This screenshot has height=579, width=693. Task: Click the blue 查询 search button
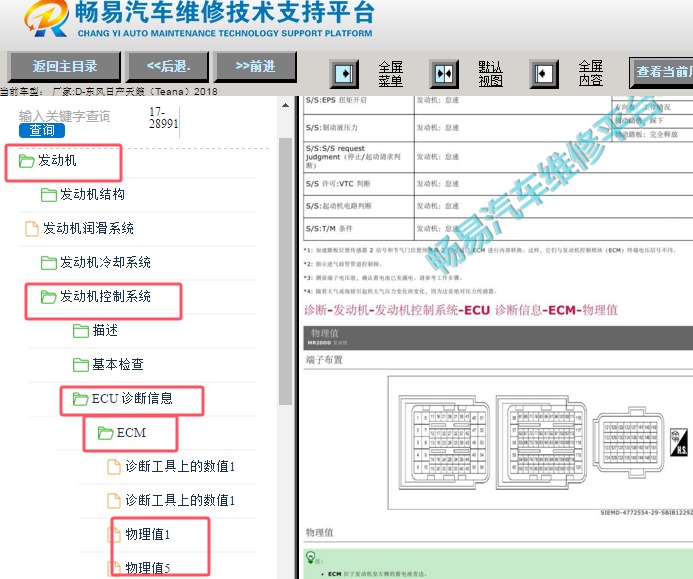point(42,130)
